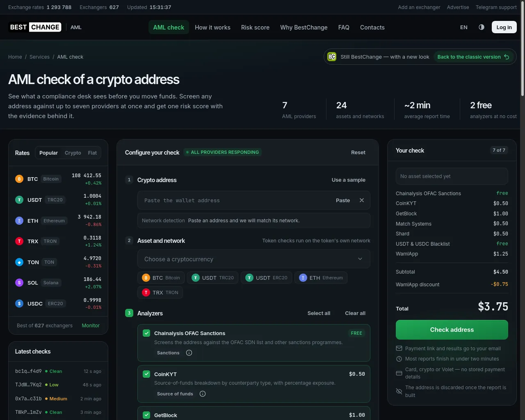The height and width of the screenshot is (420, 525).
Task: Open How it works in navigation
Action: point(212,27)
